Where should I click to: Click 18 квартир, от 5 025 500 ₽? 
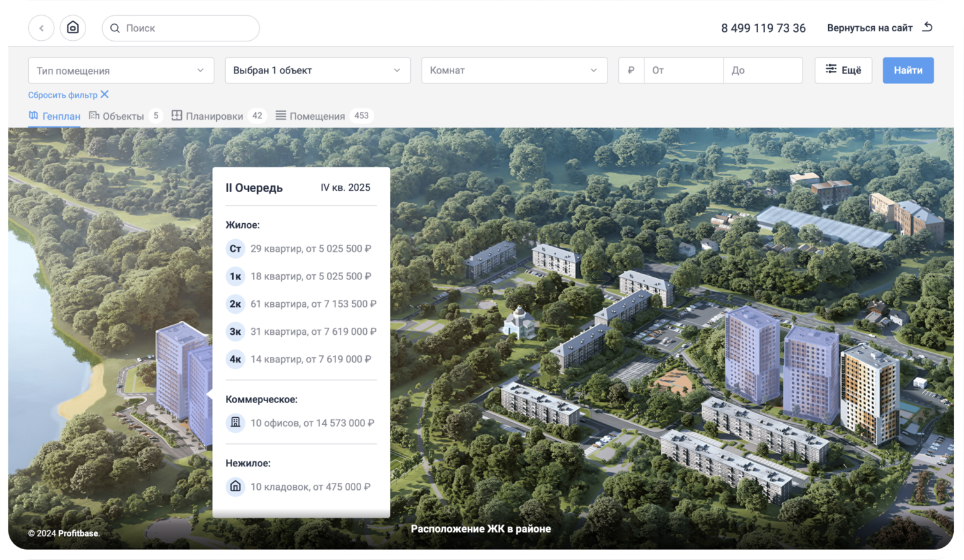click(x=311, y=276)
